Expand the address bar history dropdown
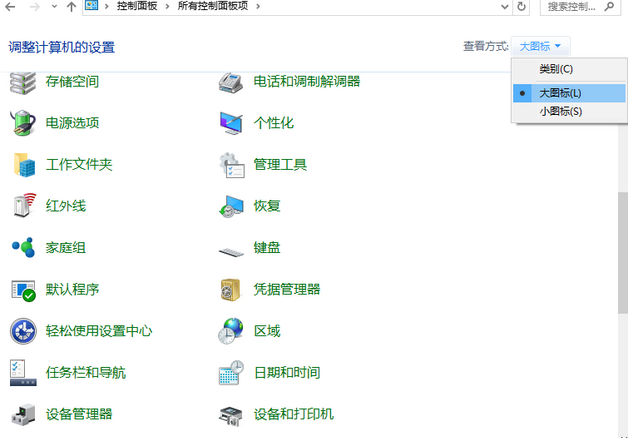Viewport: 637px width, 438px height. 505,7
